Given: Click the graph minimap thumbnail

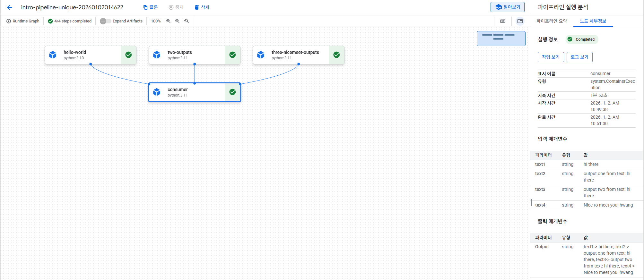Looking at the screenshot, I should point(501,38).
